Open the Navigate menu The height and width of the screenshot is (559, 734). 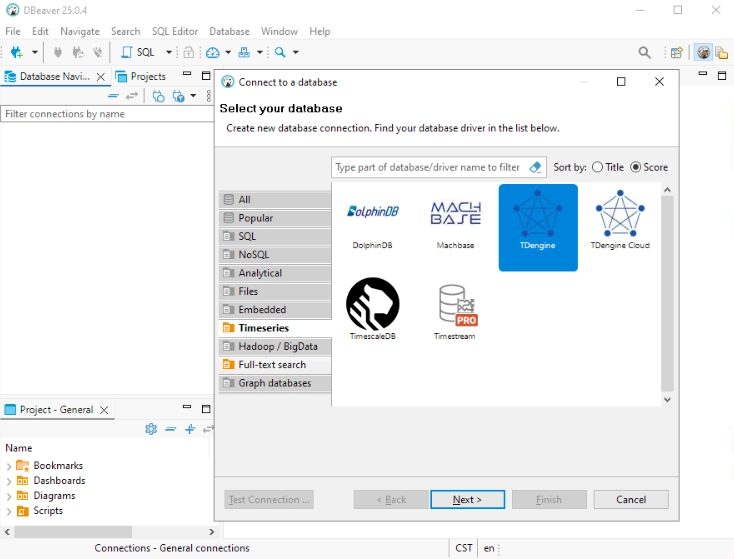pos(80,31)
